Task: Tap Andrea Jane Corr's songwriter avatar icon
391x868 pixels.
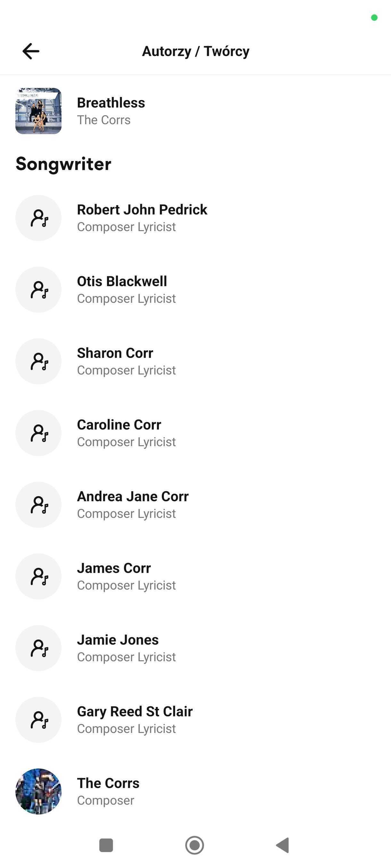Action: [x=38, y=505]
